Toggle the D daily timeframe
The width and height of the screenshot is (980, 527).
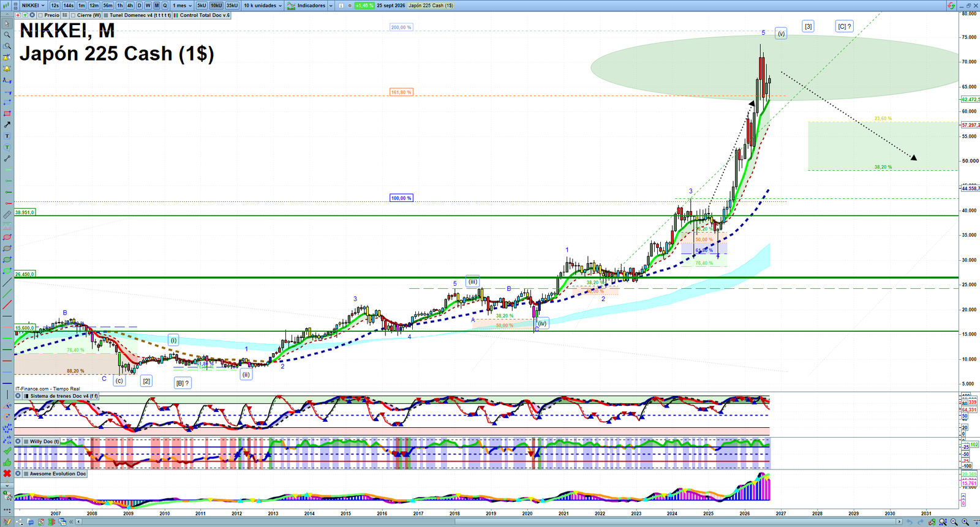coord(139,6)
